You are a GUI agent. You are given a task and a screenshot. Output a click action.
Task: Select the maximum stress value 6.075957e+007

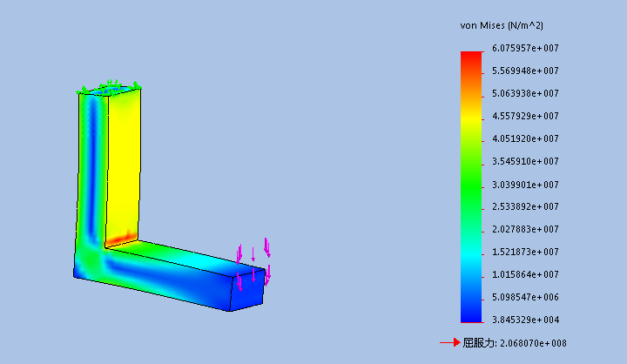pos(525,49)
